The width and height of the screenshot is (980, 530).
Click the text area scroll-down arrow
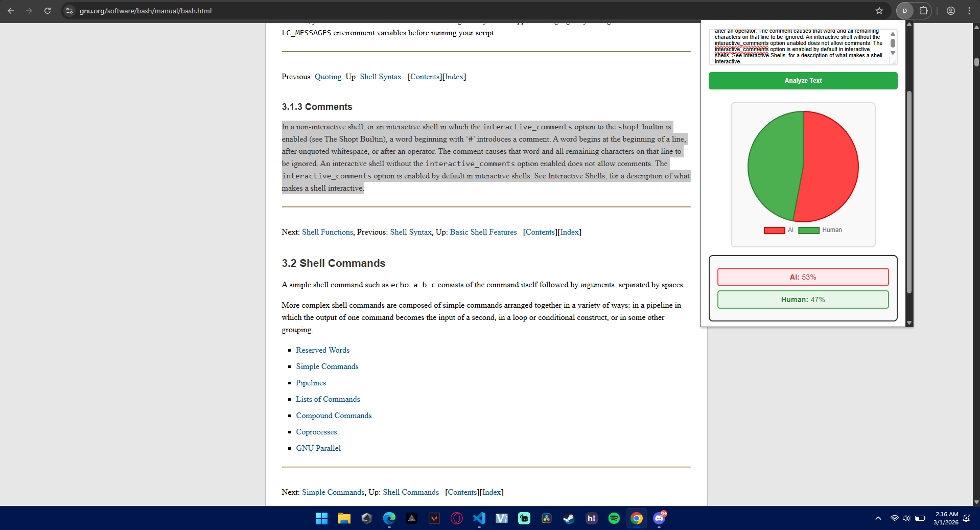tap(893, 53)
